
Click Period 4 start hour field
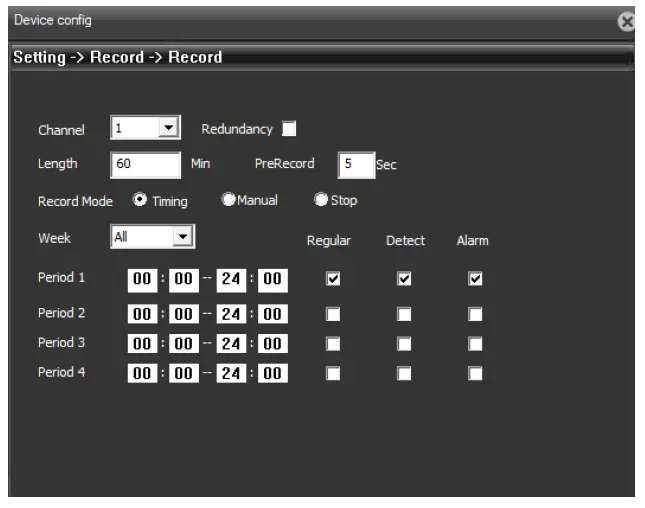coord(142,373)
